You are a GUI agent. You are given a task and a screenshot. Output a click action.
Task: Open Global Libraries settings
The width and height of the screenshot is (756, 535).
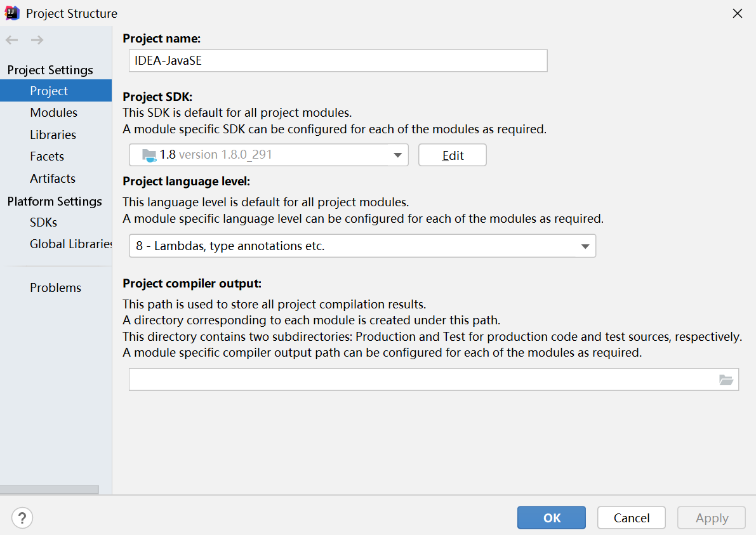point(70,244)
